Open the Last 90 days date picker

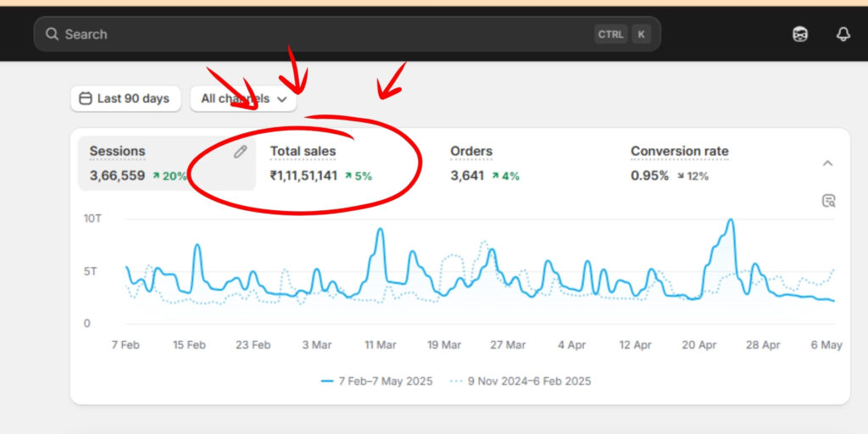click(x=124, y=99)
